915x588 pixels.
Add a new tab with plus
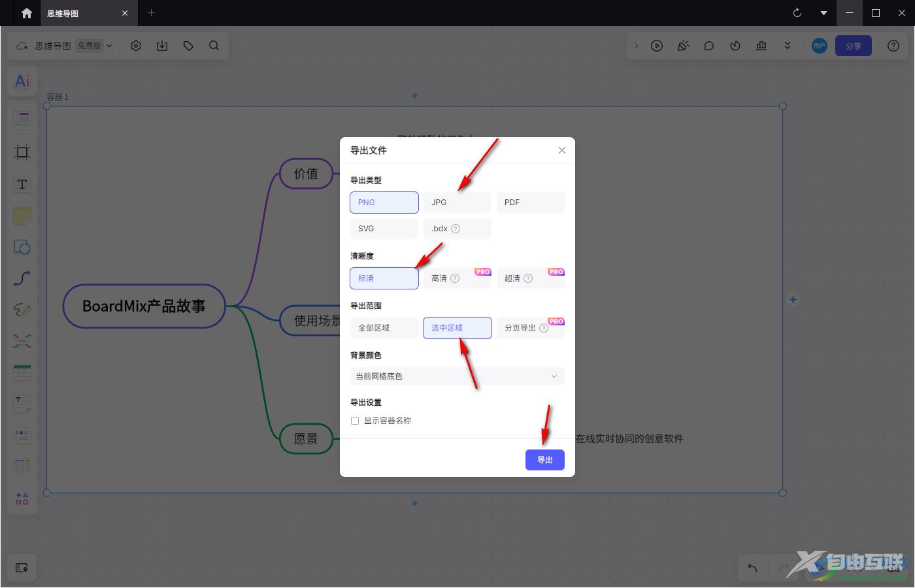[151, 13]
